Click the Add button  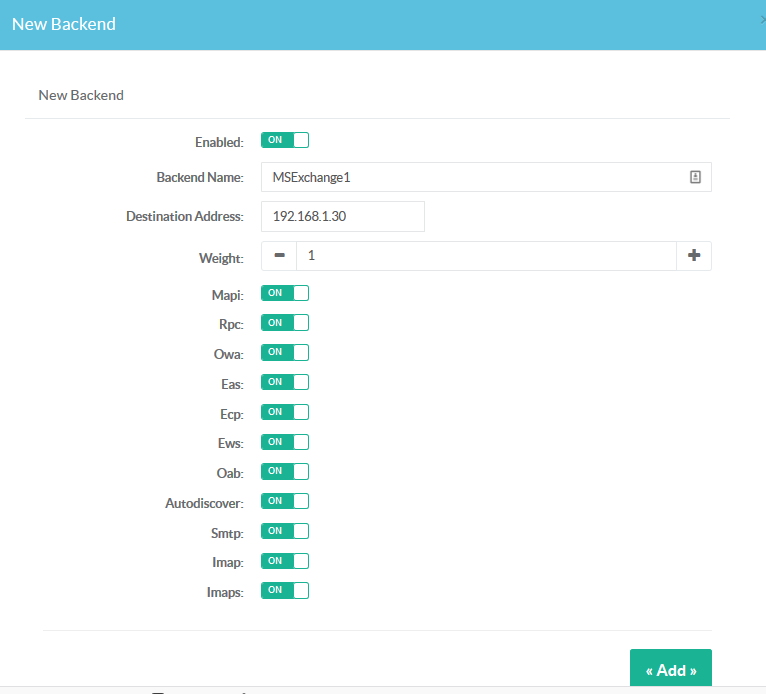[670, 669]
